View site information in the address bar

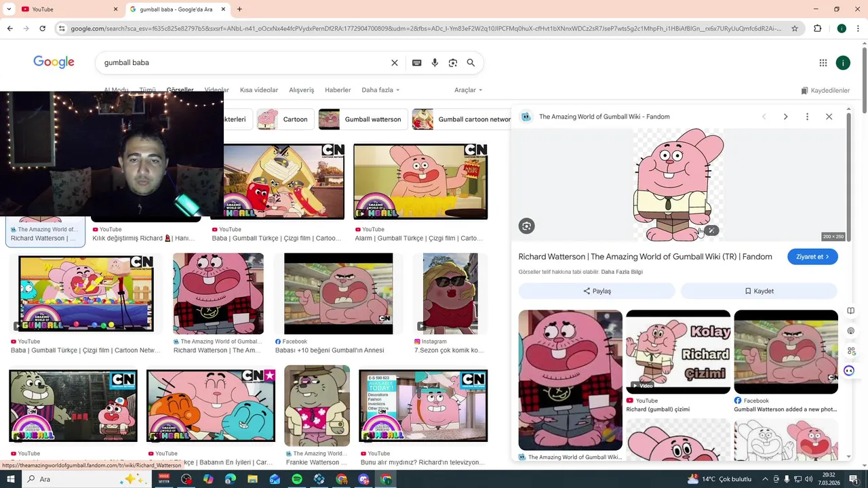click(x=62, y=28)
